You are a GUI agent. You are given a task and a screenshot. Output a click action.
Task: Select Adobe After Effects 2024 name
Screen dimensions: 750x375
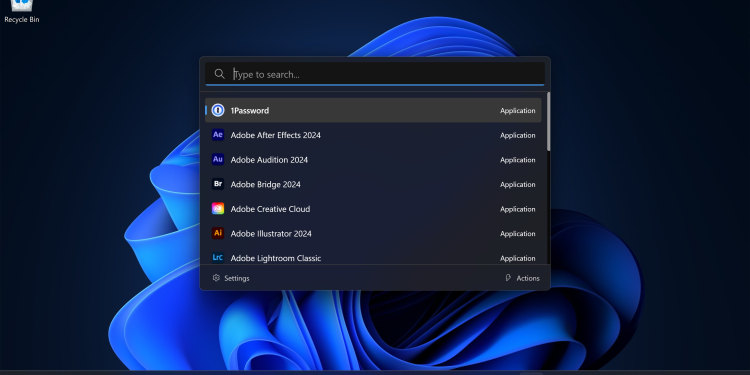276,135
